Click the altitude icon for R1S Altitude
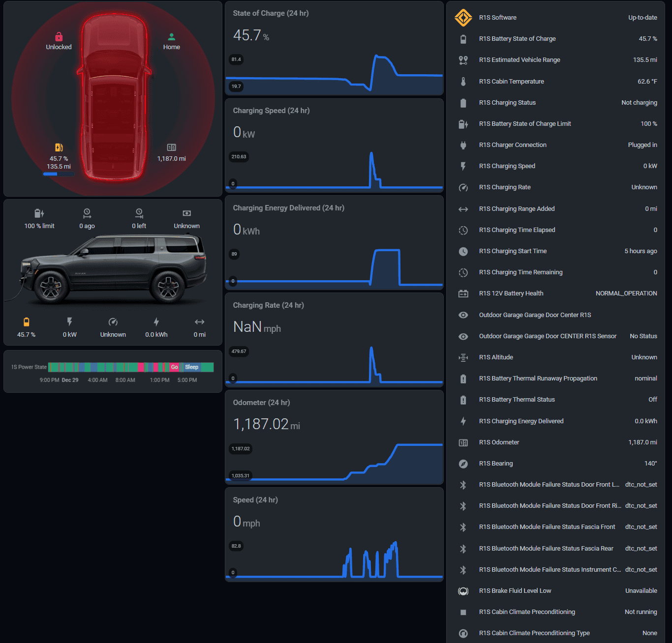Screen dimensions: 672x643 tap(463, 357)
